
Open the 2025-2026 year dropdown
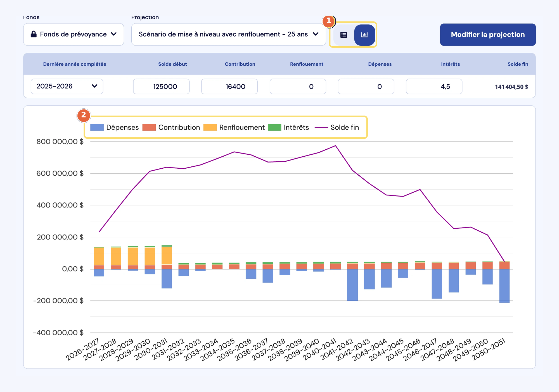[67, 86]
